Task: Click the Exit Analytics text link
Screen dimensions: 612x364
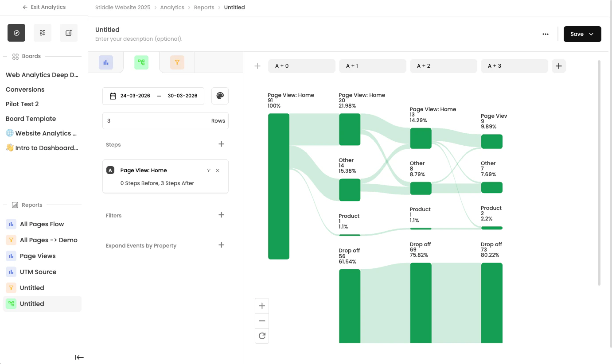Action: 48,7
